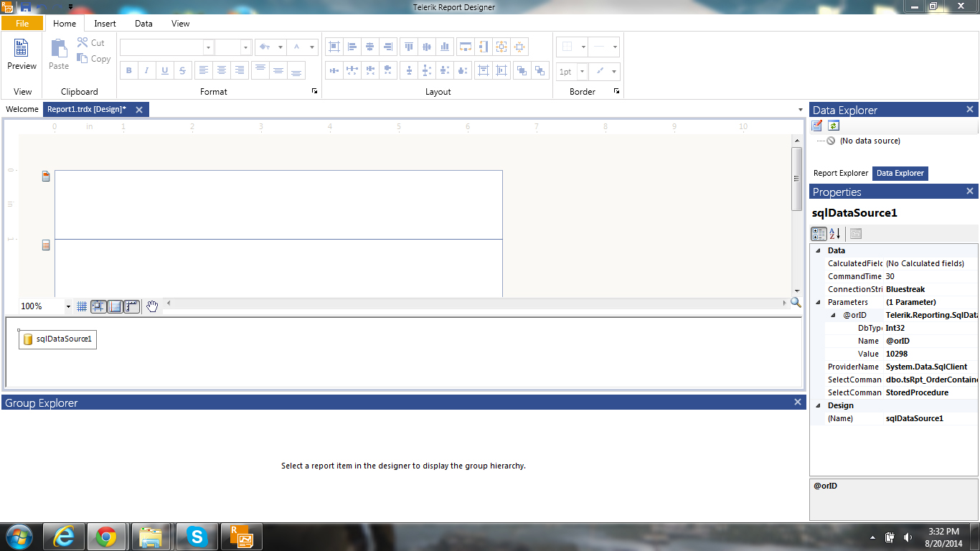This screenshot has height=551, width=980.
Task: Toggle underline formatting
Action: [x=165, y=70]
